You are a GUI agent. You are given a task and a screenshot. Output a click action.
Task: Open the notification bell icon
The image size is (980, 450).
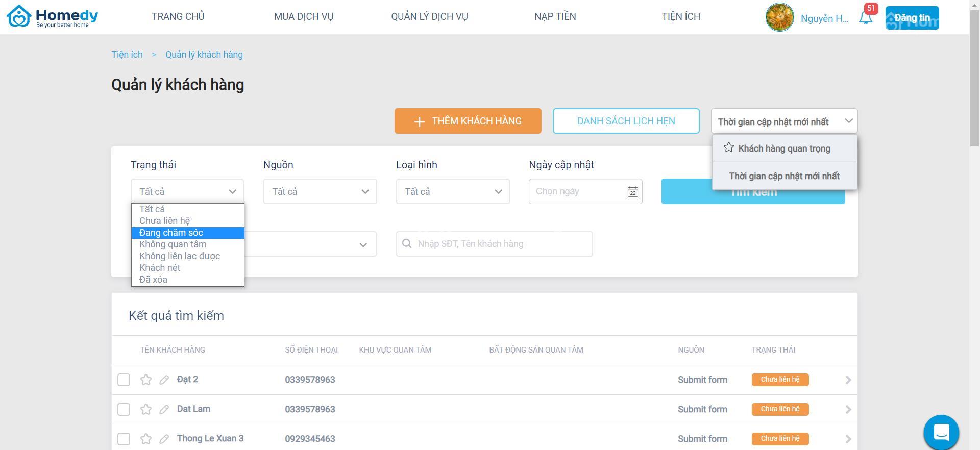click(866, 18)
